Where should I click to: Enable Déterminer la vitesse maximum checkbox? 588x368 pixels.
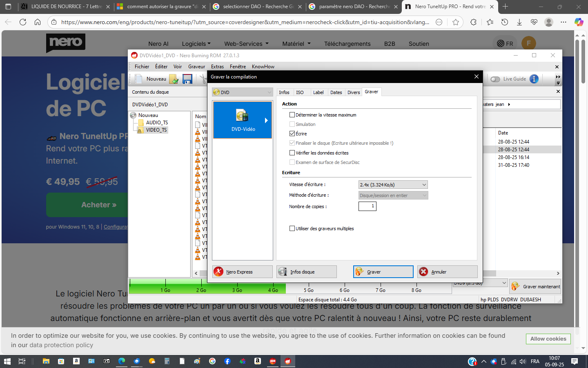click(x=292, y=115)
